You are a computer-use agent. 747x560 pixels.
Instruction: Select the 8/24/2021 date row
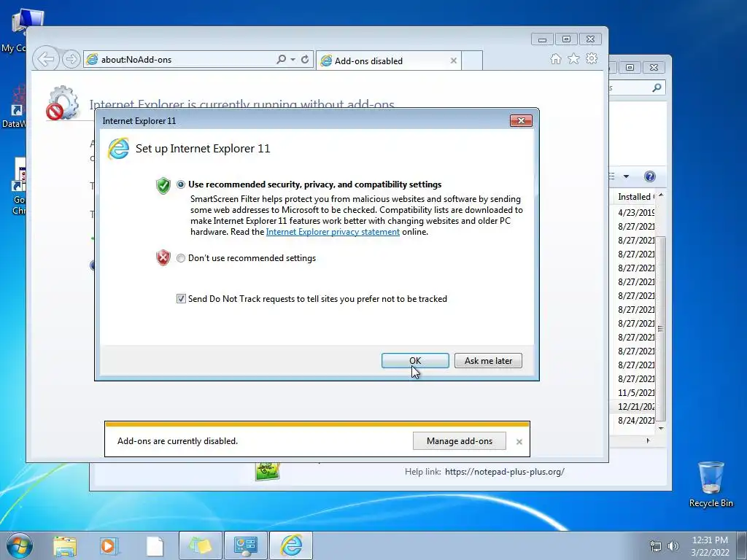pyautogui.click(x=635, y=420)
